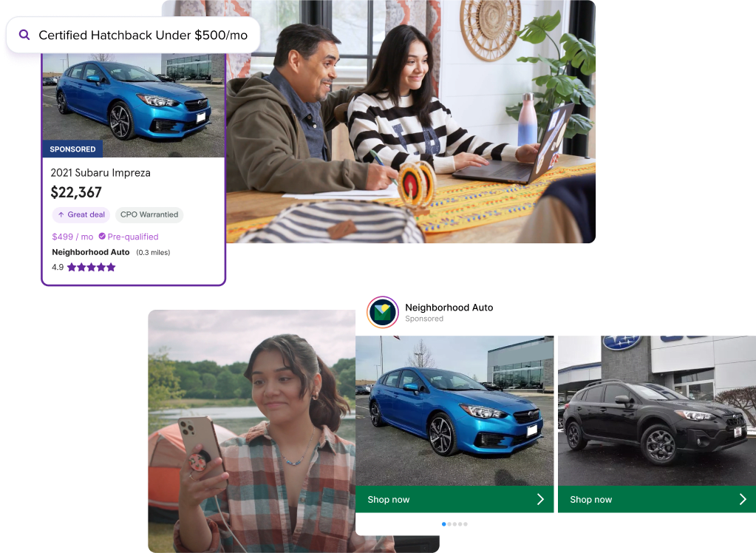Viewport: 756px width, 553px height.
Task: Open the 2021 Subaru Impreza listing title
Action: click(101, 173)
